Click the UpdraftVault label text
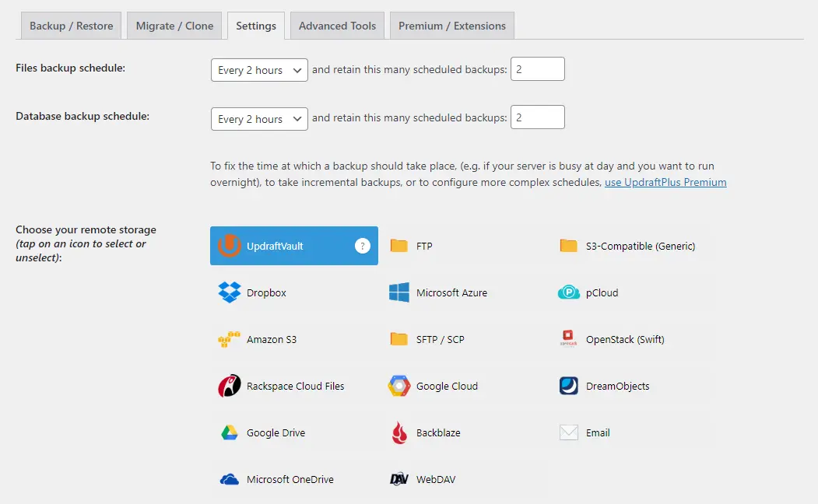818x504 pixels. pyautogui.click(x=275, y=246)
